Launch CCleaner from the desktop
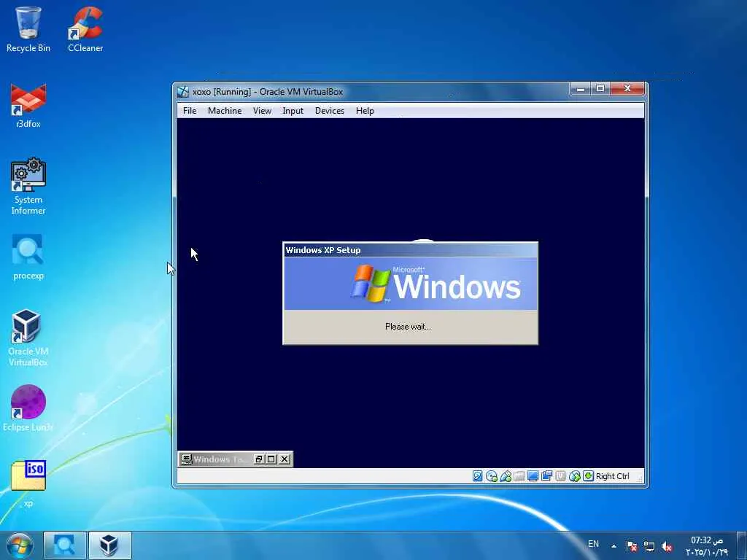Viewport: 747px width, 560px height. pyautogui.click(x=85, y=28)
